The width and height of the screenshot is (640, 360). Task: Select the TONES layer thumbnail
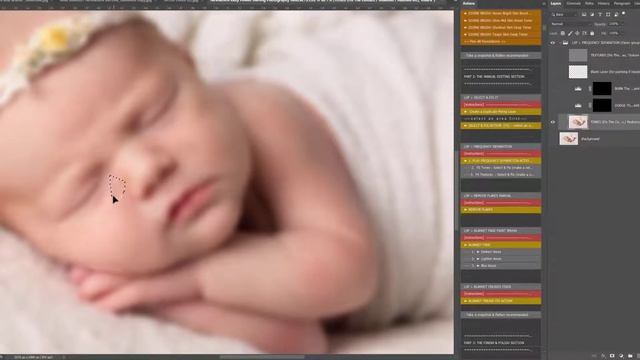click(578, 122)
